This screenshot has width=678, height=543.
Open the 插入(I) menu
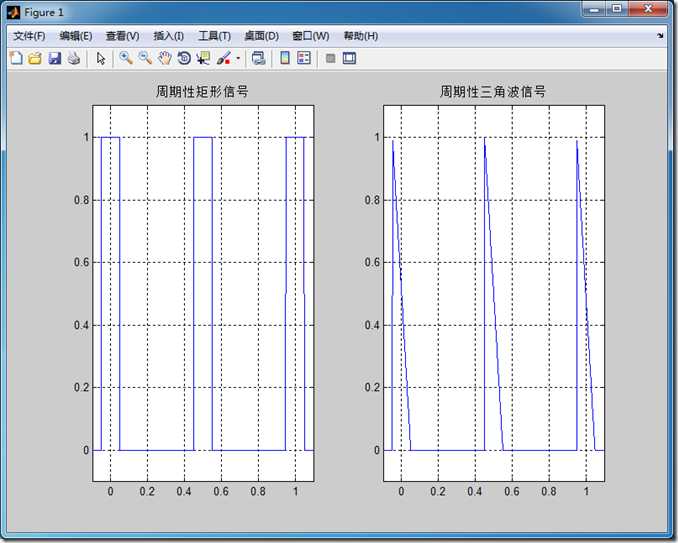169,36
